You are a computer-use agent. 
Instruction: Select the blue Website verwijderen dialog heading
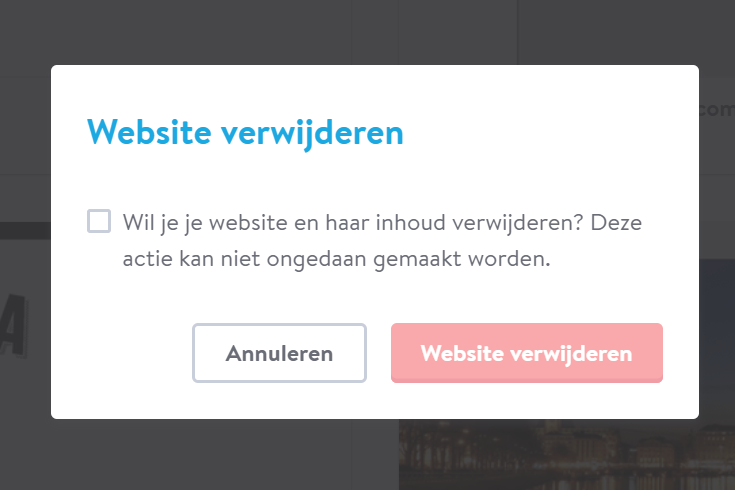(x=245, y=133)
